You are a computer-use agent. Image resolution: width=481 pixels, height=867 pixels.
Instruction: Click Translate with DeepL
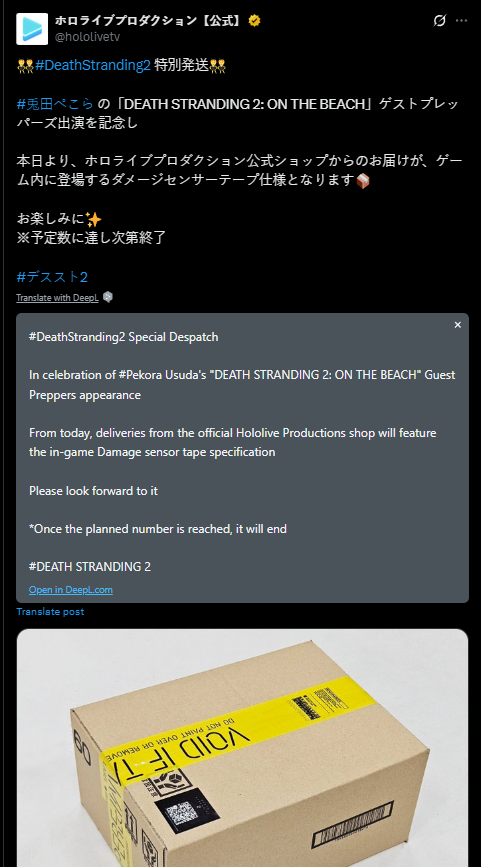[57, 297]
